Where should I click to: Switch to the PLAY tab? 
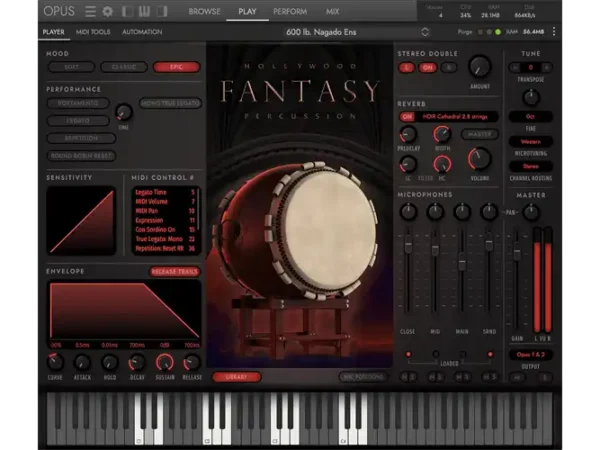pos(247,11)
